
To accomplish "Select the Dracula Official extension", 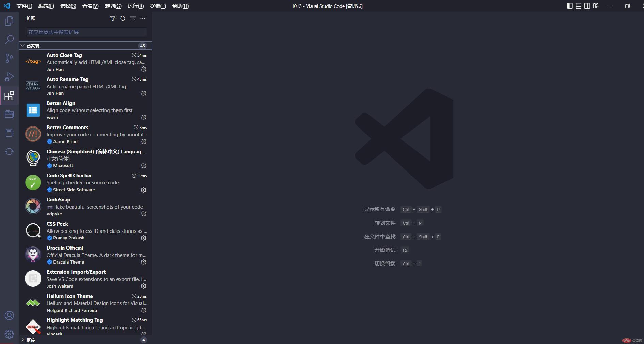I will click(85, 255).
